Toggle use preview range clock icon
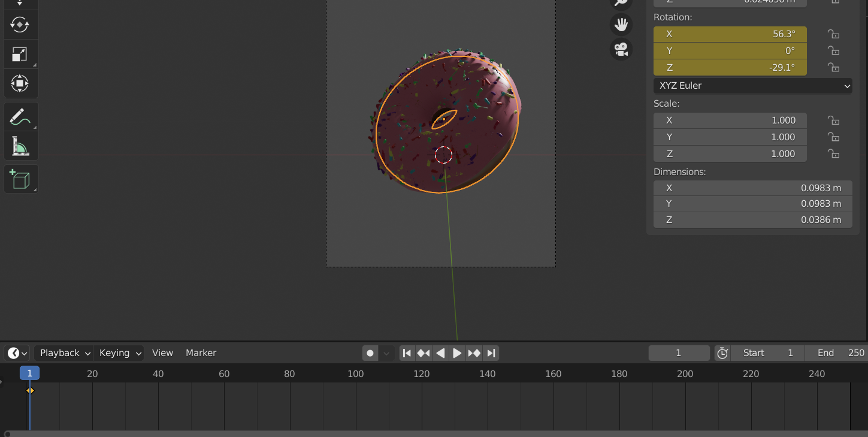The height and width of the screenshot is (437, 868). pyautogui.click(x=722, y=353)
